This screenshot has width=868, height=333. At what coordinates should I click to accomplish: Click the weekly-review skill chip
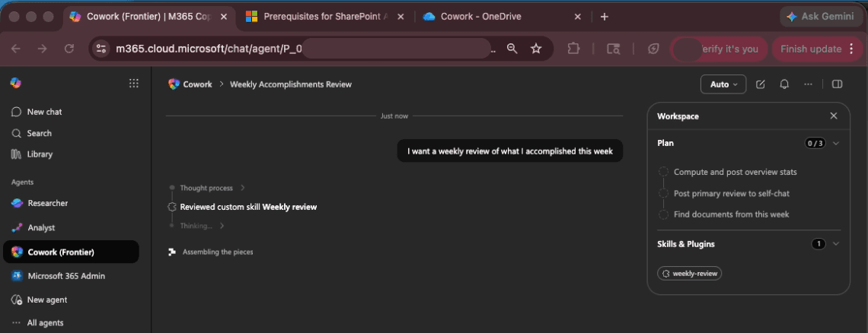pyautogui.click(x=690, y=273)
